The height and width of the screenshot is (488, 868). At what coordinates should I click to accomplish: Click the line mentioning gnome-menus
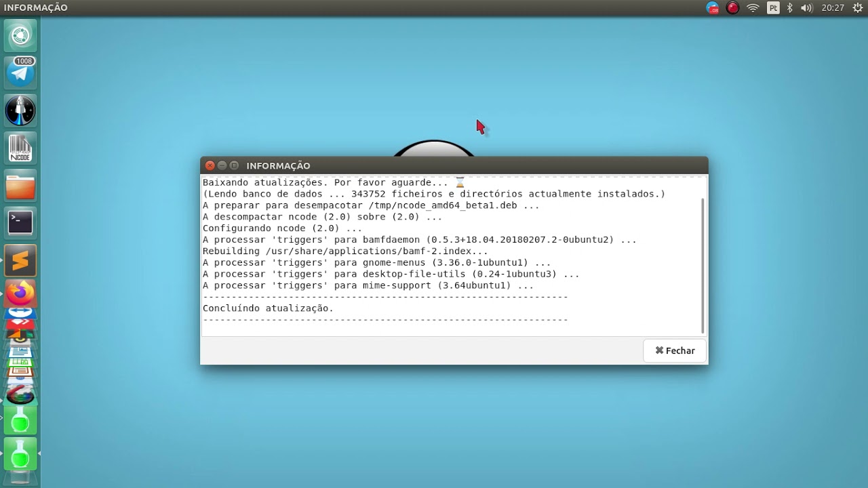click(x=376, y=263)
